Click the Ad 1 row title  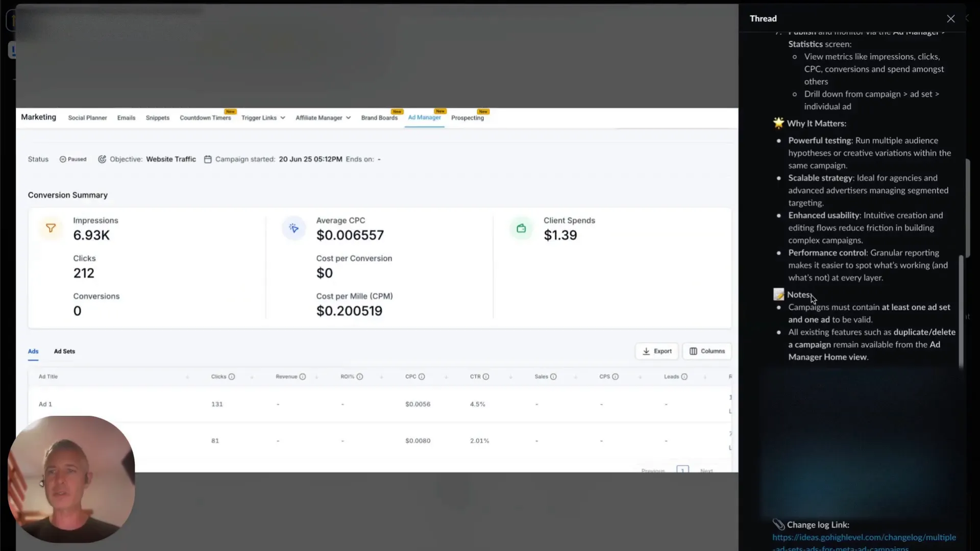pyautogui.click(x=45, y=404)
